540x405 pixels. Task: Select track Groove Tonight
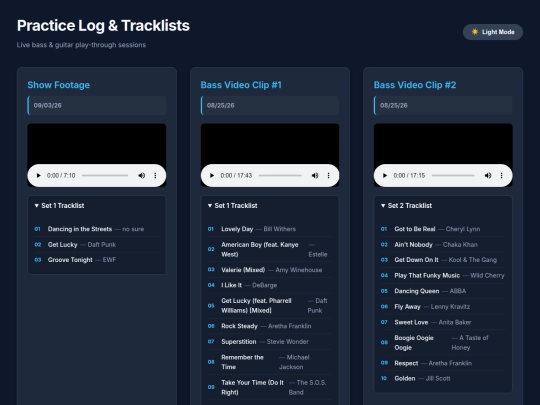pos(96,260)
